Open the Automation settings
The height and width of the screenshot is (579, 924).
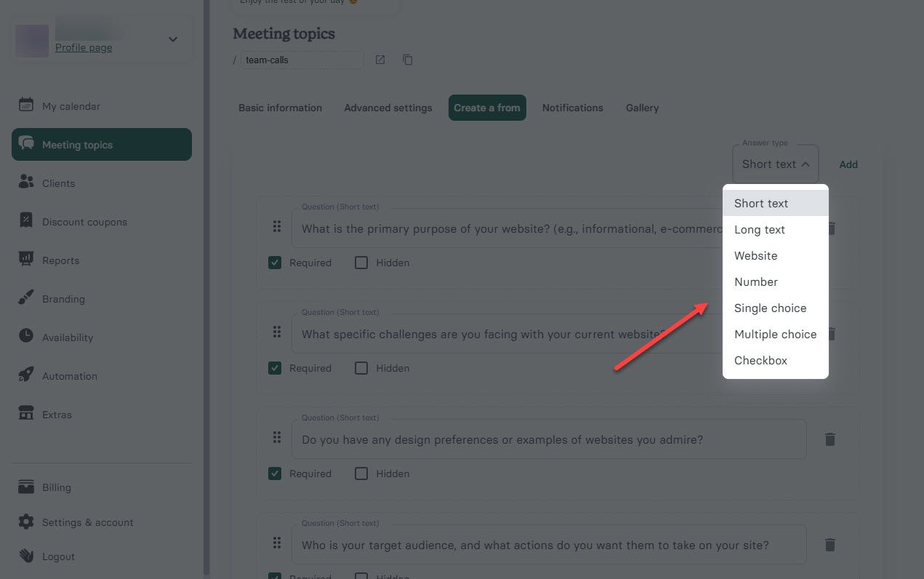[70, 375]
